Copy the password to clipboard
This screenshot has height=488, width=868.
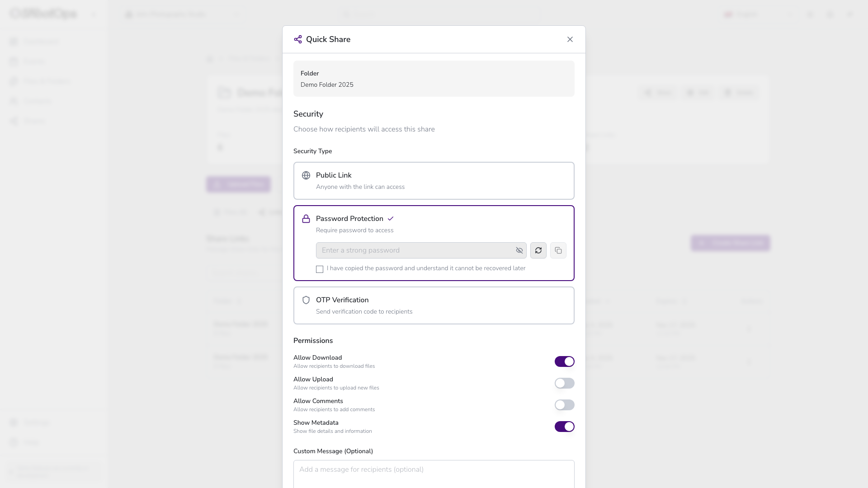coord(558,250)
